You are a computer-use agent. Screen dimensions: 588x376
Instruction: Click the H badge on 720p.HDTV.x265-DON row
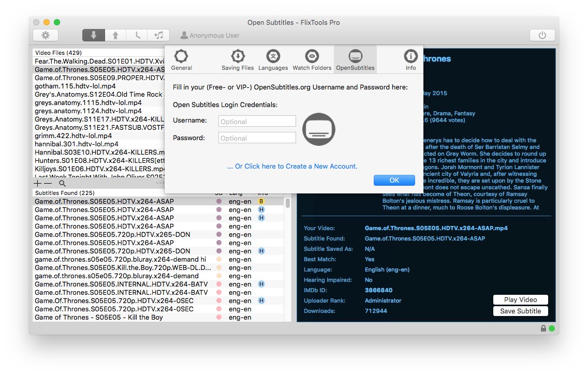(x=261, y=251)
